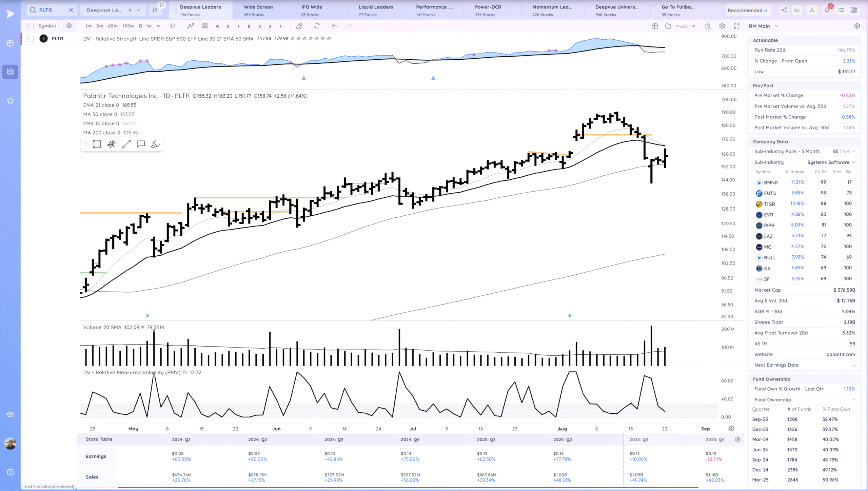Open the Stats Table settings gear

coord(738,439)
